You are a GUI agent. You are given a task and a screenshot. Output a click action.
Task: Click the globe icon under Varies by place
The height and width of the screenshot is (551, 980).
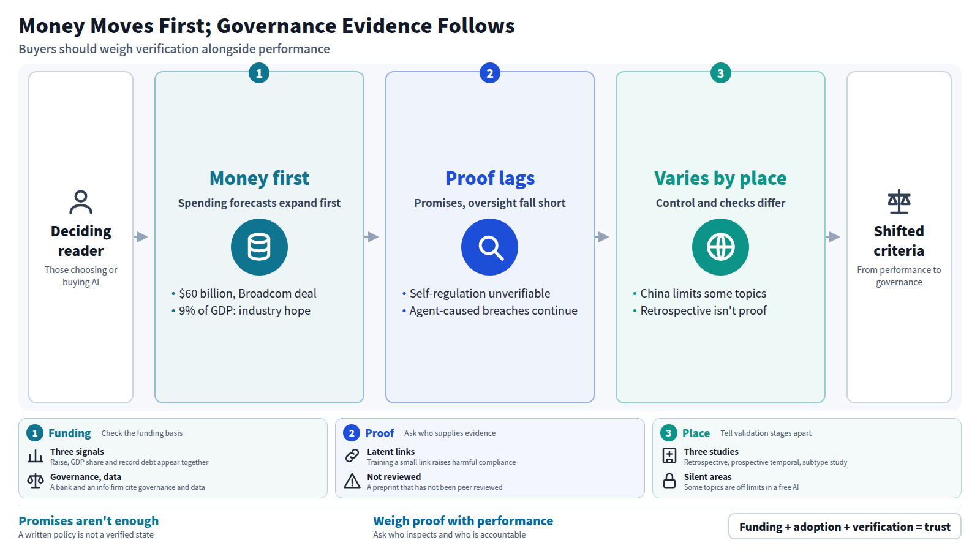point(720,247)
